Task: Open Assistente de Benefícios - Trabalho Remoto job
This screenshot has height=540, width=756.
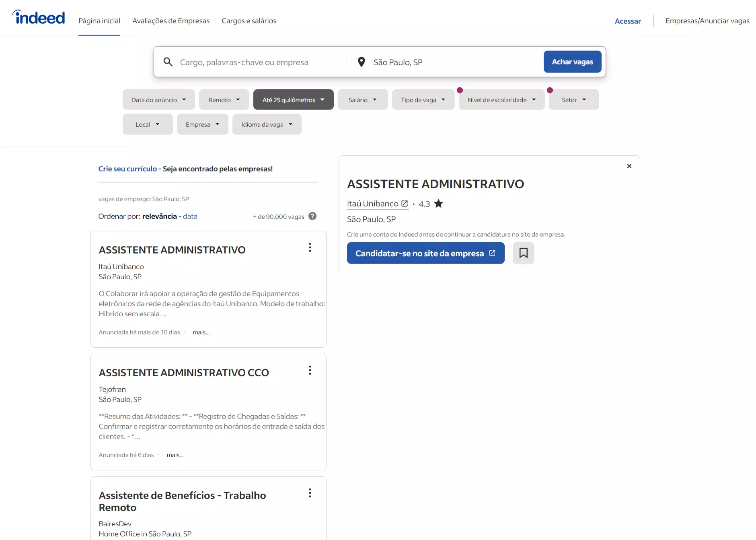Action: point(182,501)
